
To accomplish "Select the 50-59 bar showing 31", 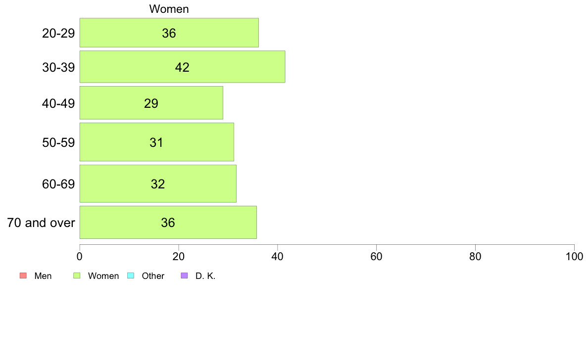I will [x=157, y=142].
